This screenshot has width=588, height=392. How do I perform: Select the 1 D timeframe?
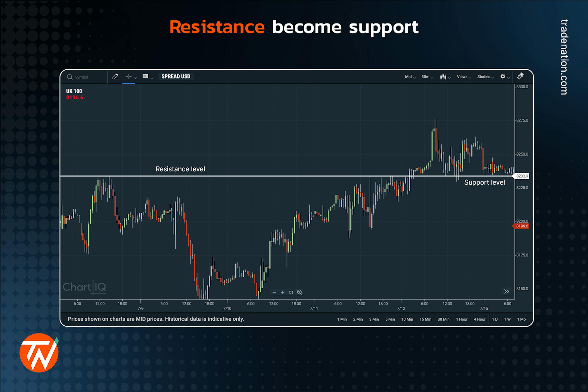pyautogui.click(x=495, y=319)
